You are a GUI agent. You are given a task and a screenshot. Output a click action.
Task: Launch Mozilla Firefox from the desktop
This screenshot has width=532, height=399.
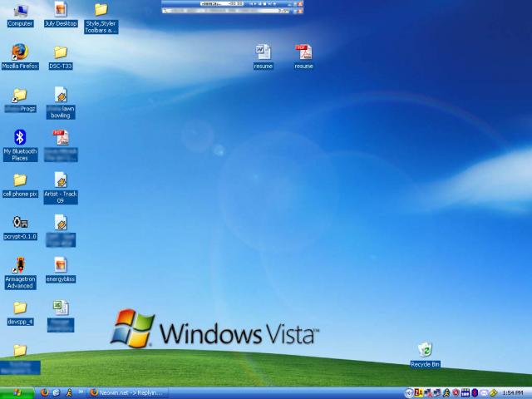coord(20,52)
